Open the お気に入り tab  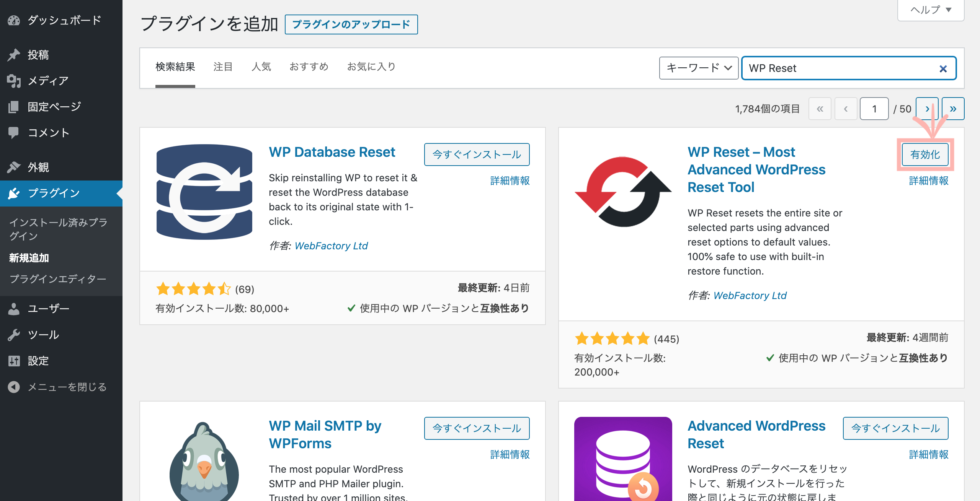[x=371, y=67]
